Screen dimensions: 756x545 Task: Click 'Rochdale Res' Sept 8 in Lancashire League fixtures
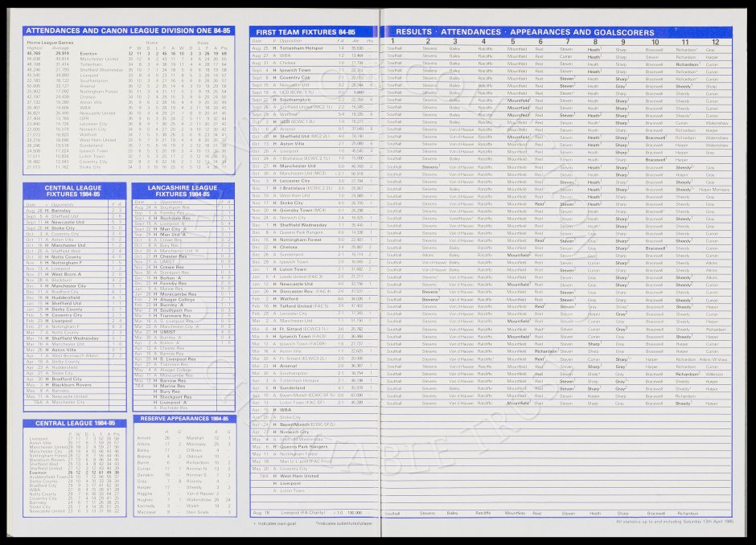pos(175,219)
